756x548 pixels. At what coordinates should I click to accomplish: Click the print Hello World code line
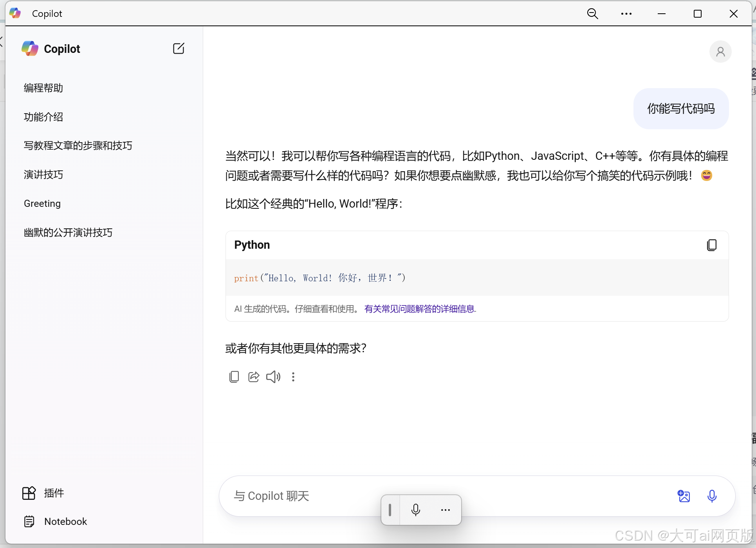320,278
